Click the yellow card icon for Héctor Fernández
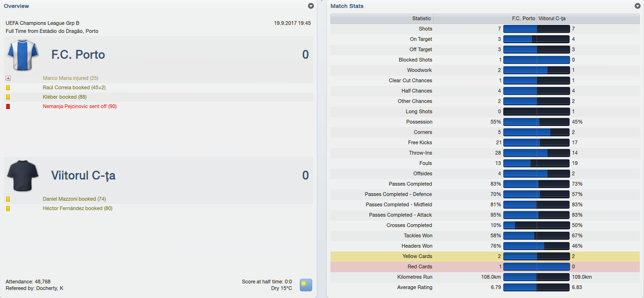644x298 pixels. click(8, 209)
